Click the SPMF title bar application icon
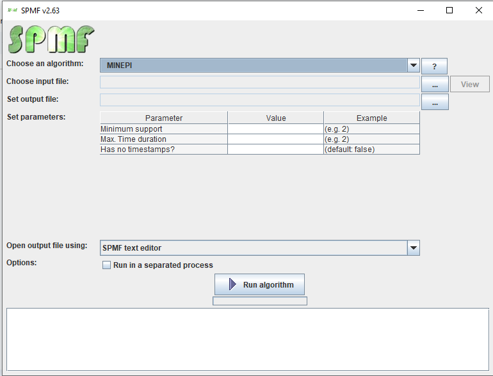493x376 pixels. (x=12, y=10)
